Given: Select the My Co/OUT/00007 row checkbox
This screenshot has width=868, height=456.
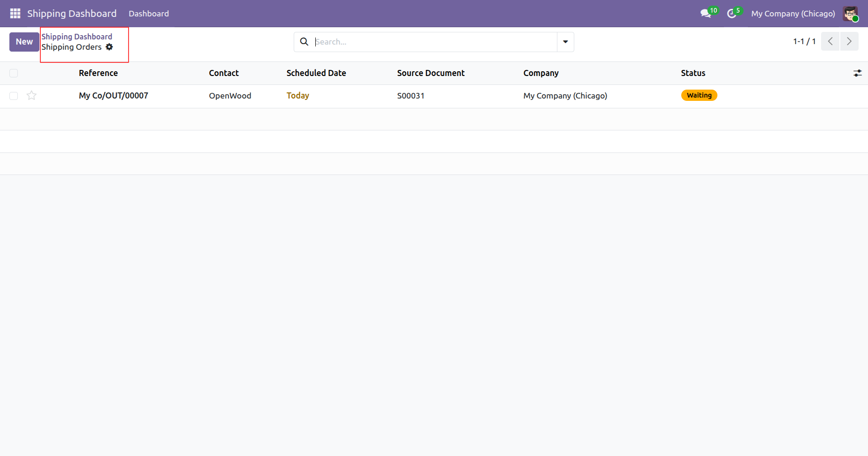Looking at the screenshot, I should coord(14,96).
